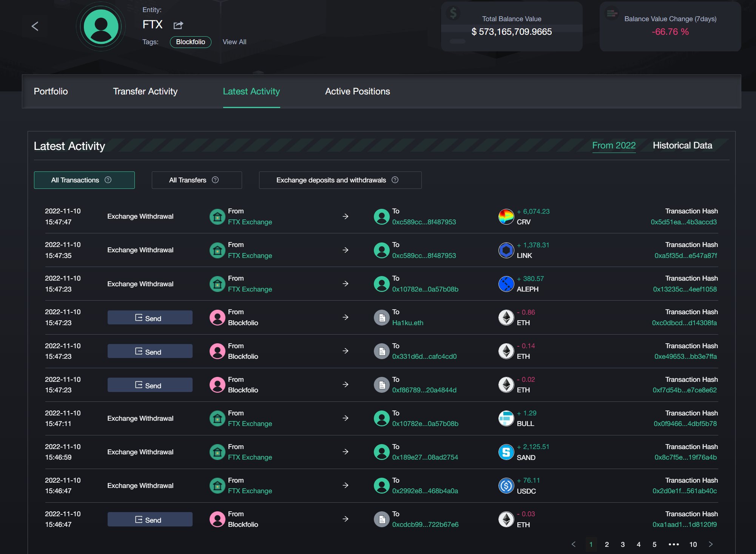Click the FTX entity avatar icon

point(101,26)
